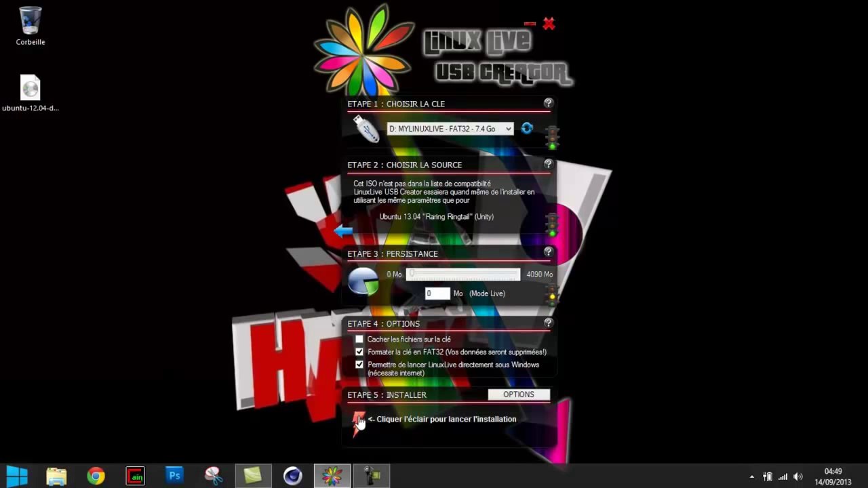Open help for Etape 2 source
The width and height of the screenshot is (868, 488).
(549, 164)
